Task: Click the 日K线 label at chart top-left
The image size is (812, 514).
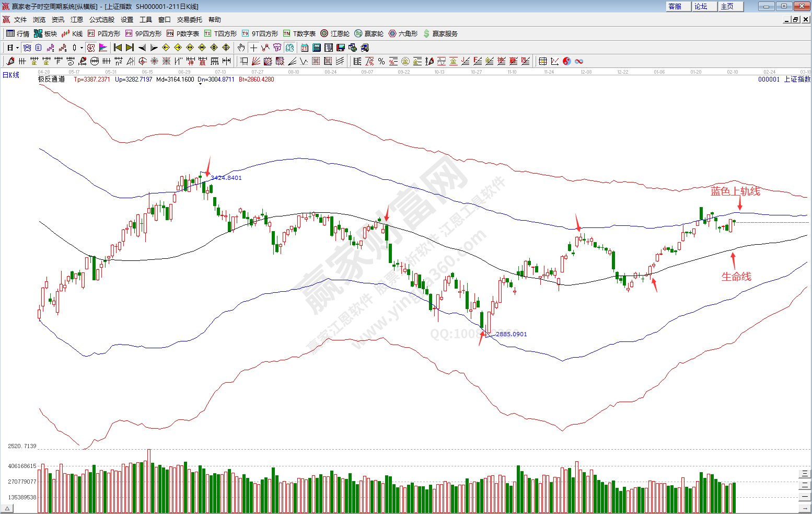Action: [11, 75]
